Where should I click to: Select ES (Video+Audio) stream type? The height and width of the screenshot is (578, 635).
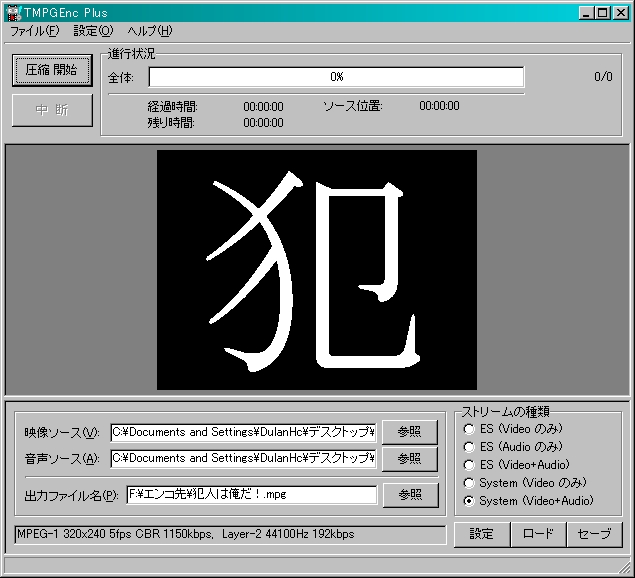[516, 465]
